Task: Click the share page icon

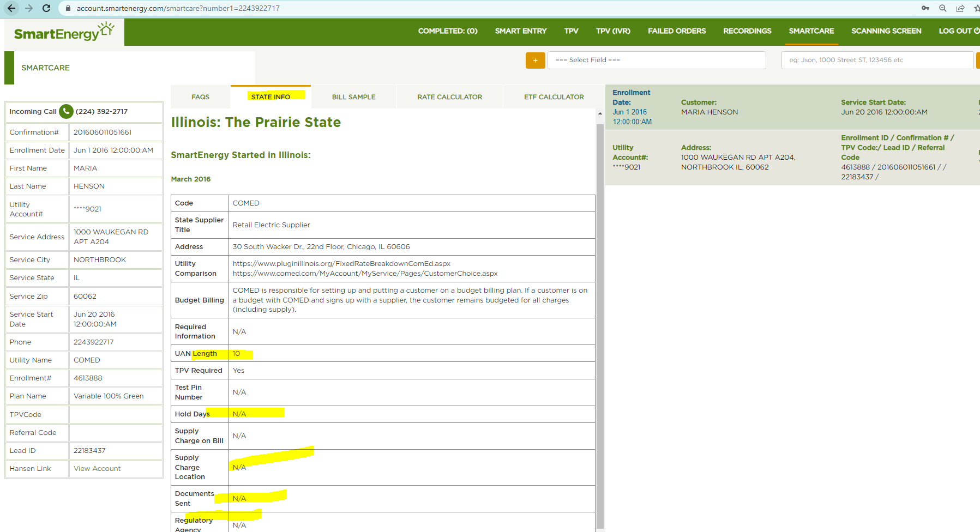Action: 960,8
